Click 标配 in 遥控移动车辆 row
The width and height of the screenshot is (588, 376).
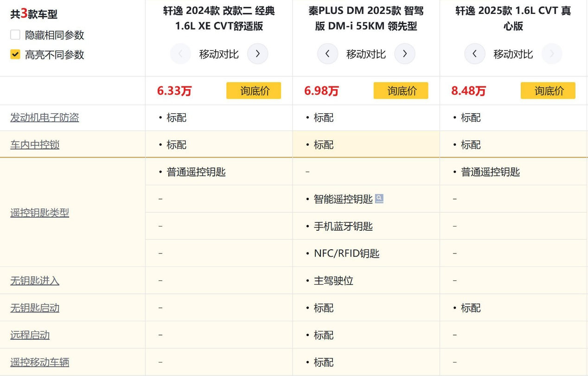(x=324, y=362)
